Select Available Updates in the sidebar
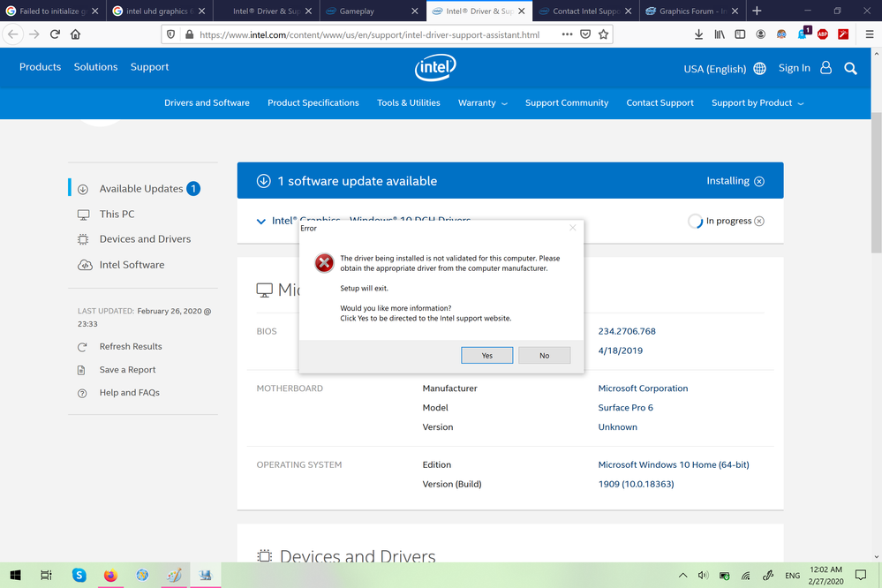Screen dimensions: 882x588 [x=143, y=189]
